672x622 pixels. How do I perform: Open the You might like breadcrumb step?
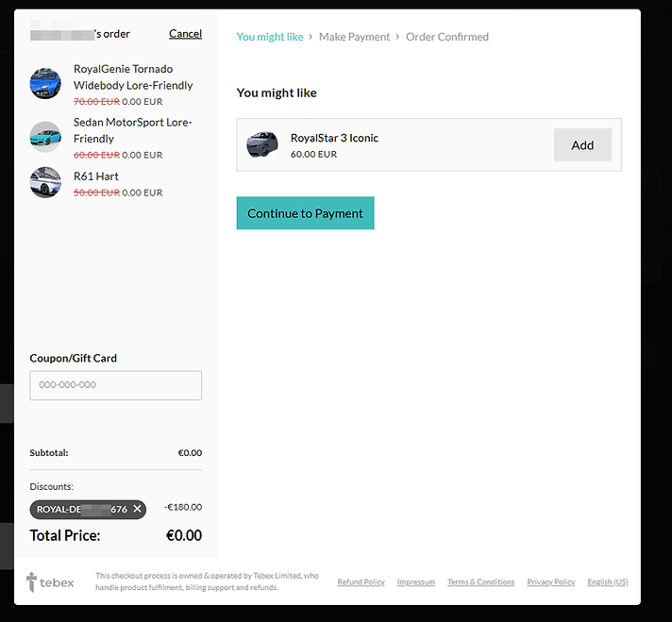pos(270,37)
